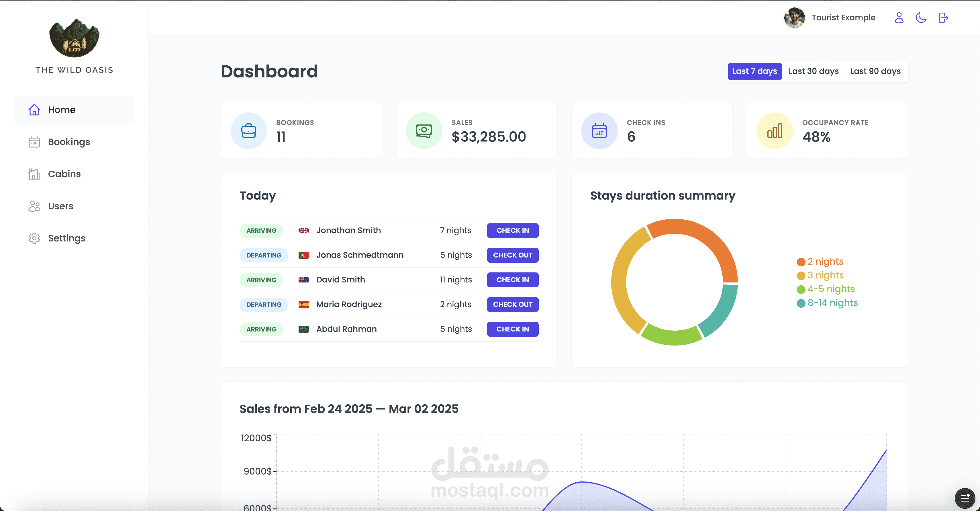Click ARRIVING tag for David Smith

pyautogui.click(x=261, y=280)
